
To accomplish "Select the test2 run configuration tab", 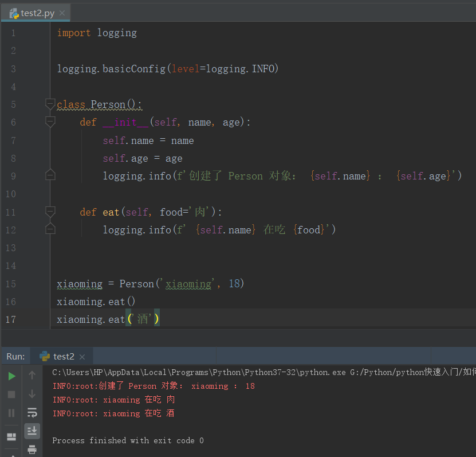I will (62, 357).
